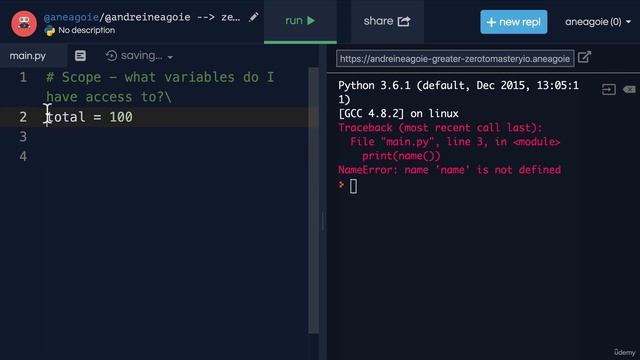
Task: Edit repl title with pencil icon
Action: [x=253, y=17]
